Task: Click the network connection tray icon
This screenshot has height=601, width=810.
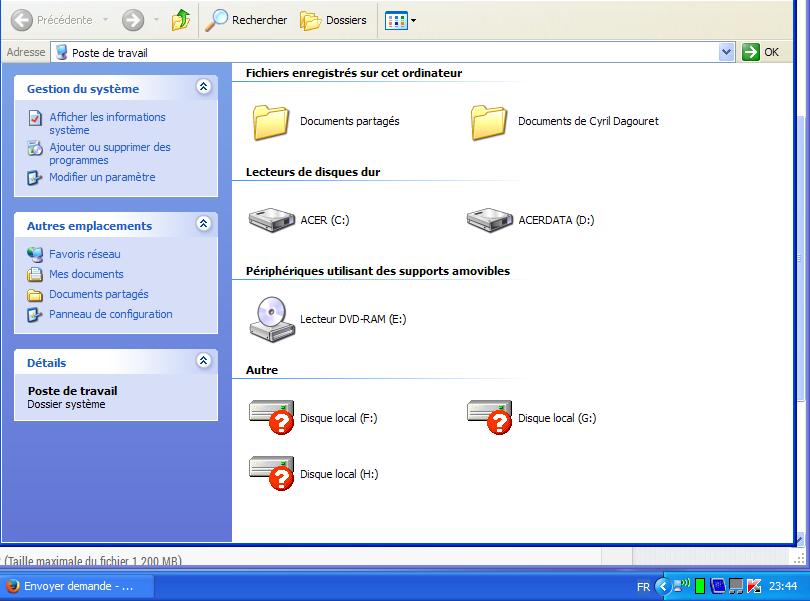Action: tap(682, 585)
